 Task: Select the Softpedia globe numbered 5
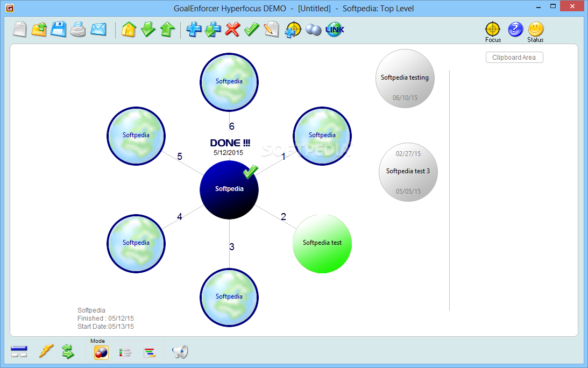click(136, 136)
